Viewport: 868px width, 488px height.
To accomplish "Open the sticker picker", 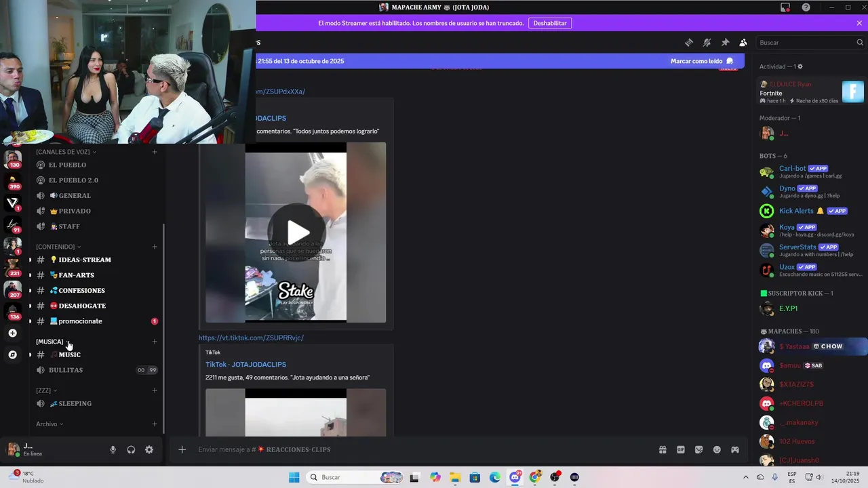I will [x=698, y=449].
